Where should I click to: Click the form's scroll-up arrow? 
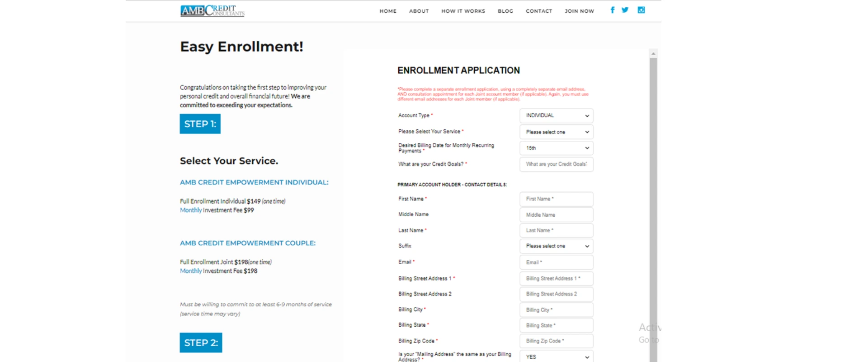click(653, 53)
